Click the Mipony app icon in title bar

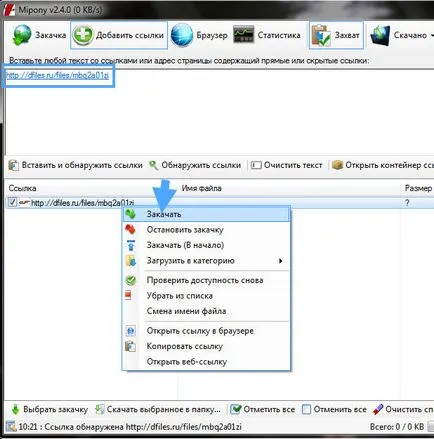9,9
